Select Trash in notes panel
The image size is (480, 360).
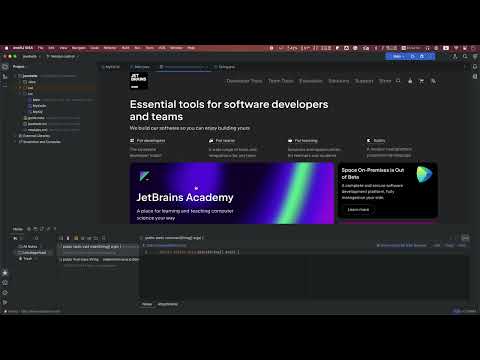pos(27,258)
